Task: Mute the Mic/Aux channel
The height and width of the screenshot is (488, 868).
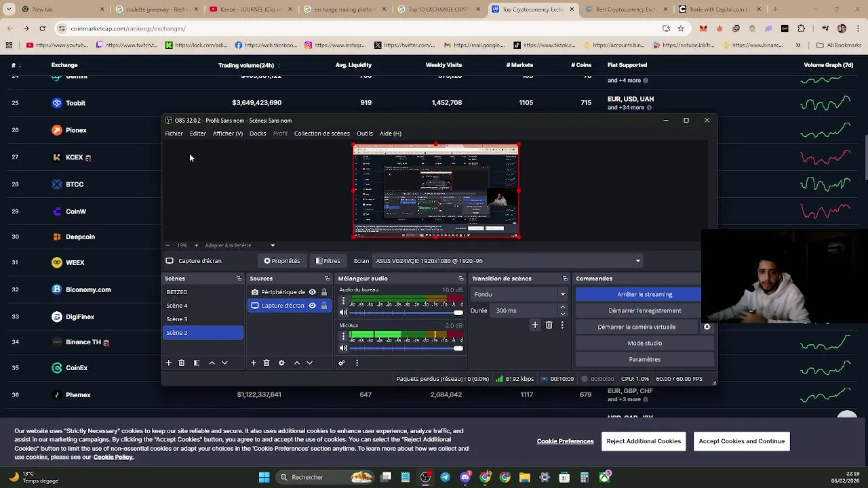Action: (343, 348)
